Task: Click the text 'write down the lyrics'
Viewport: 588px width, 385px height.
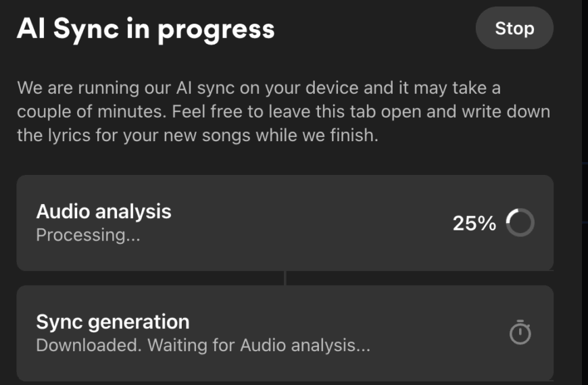Action: (283, 124)
